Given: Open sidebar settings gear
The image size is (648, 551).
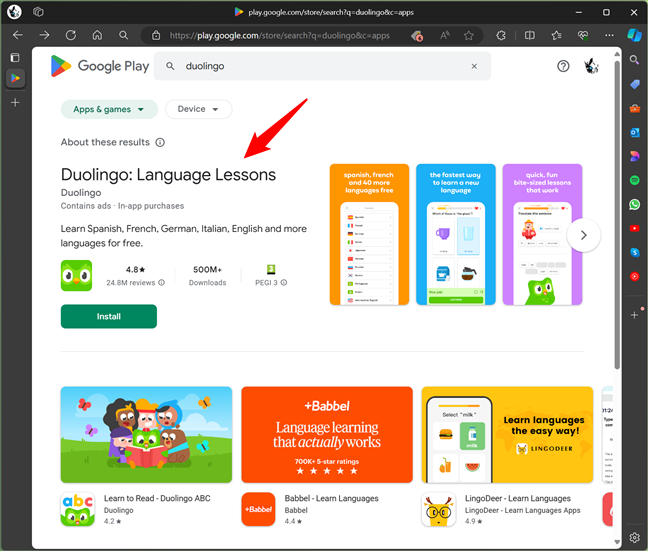Looking at the screenshot, I should [634, 537].
